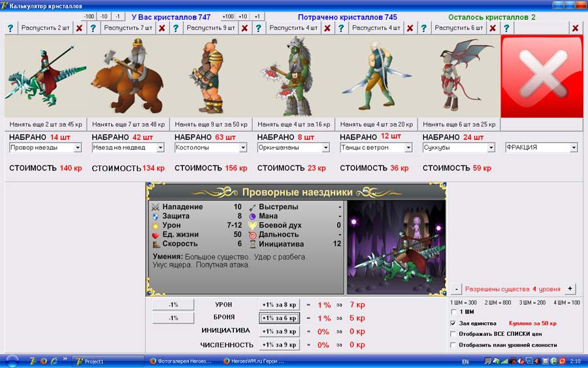Select the lizard rider creature image
588x368 pixels.
pos(46,76)
